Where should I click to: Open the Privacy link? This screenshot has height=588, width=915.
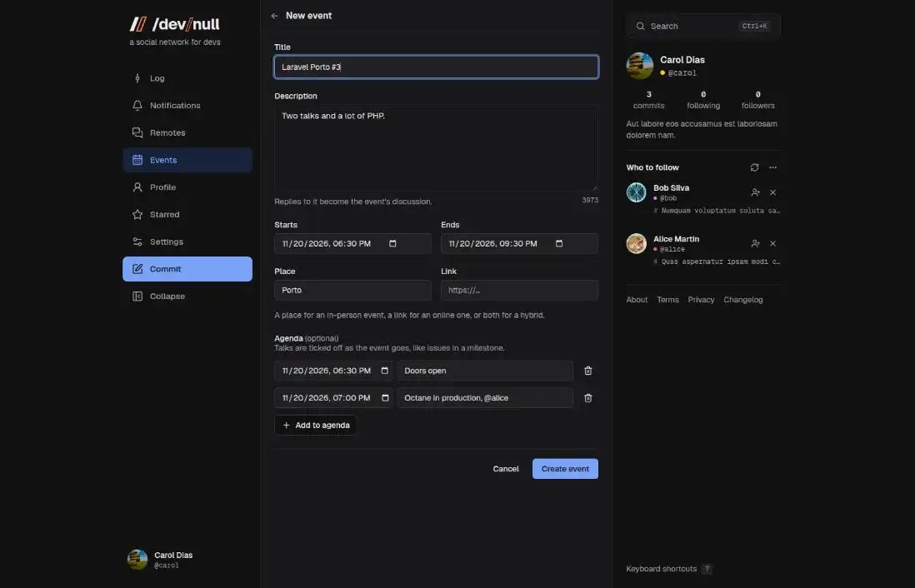(701, 300)
